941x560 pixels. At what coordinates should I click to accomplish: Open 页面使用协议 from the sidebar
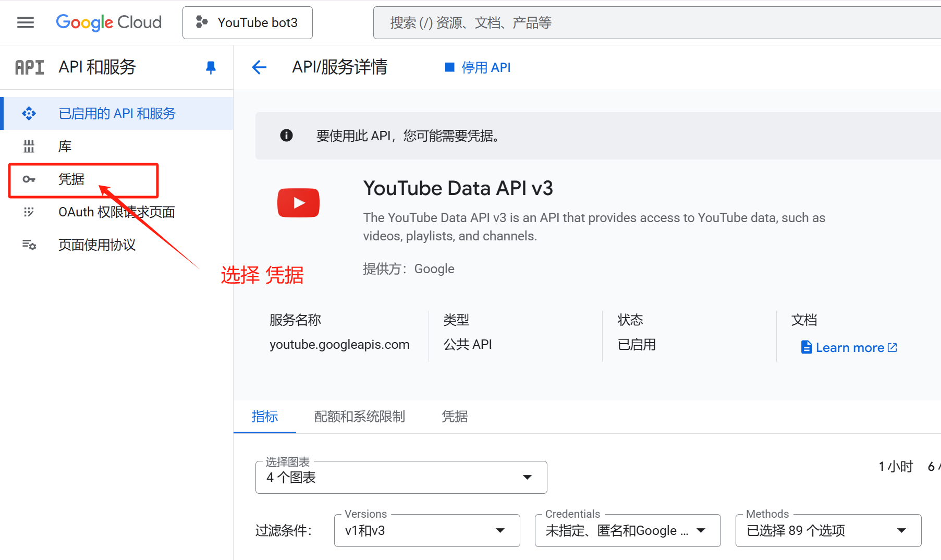tap(96, 245)
